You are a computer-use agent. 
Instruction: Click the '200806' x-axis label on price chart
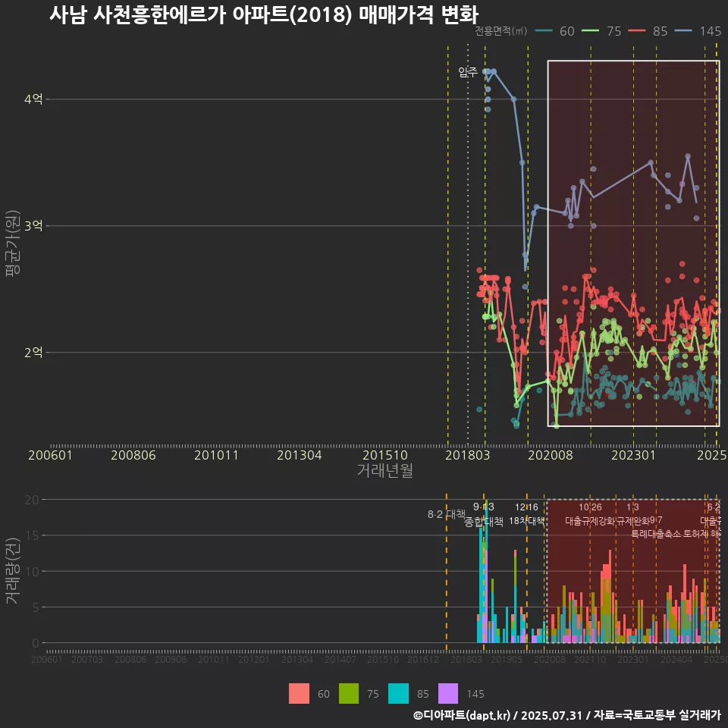tap(133, 455)
